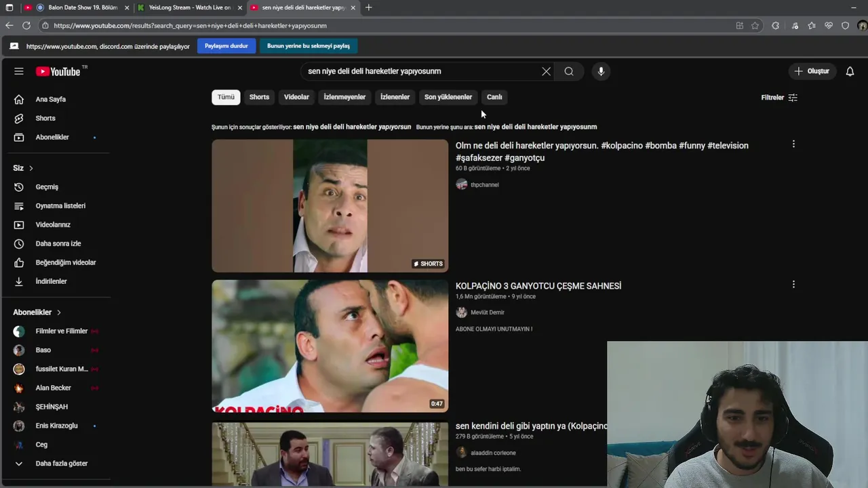Switch to YeisLong Stream browser tab
Screen dimensions: 868x488
point(189,7)
